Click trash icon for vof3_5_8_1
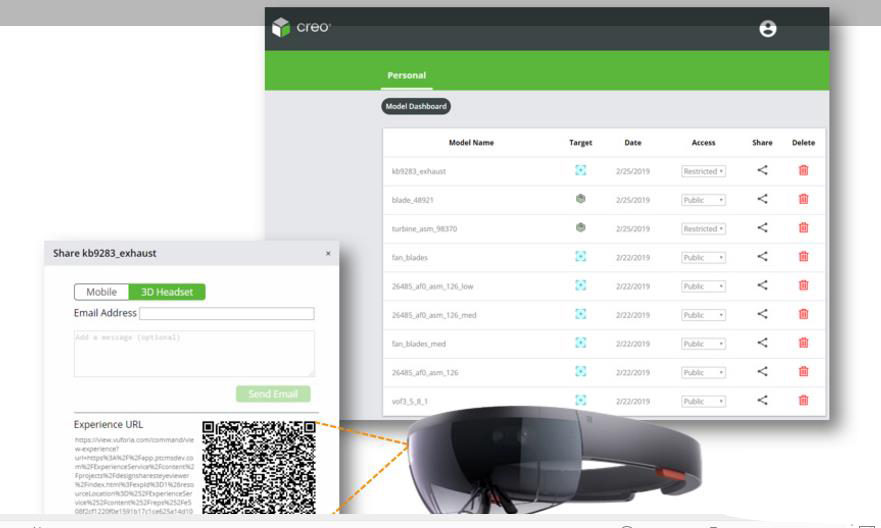Viewport: 881px width, 528px height. (803, 401)
